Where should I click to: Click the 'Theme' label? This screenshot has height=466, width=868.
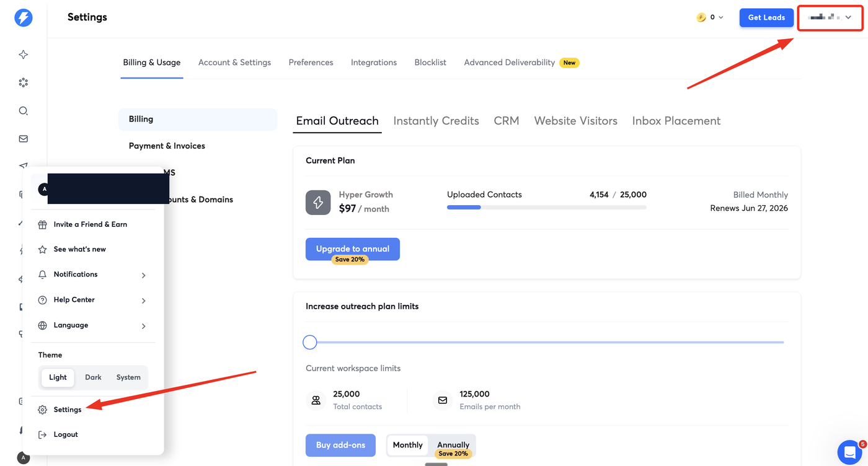(50, 355)
